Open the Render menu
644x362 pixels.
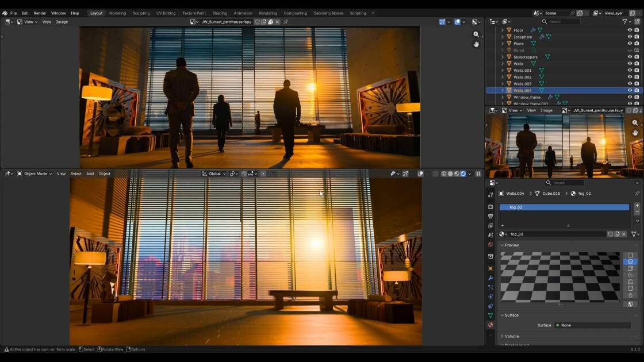click(x=40, y=13)
